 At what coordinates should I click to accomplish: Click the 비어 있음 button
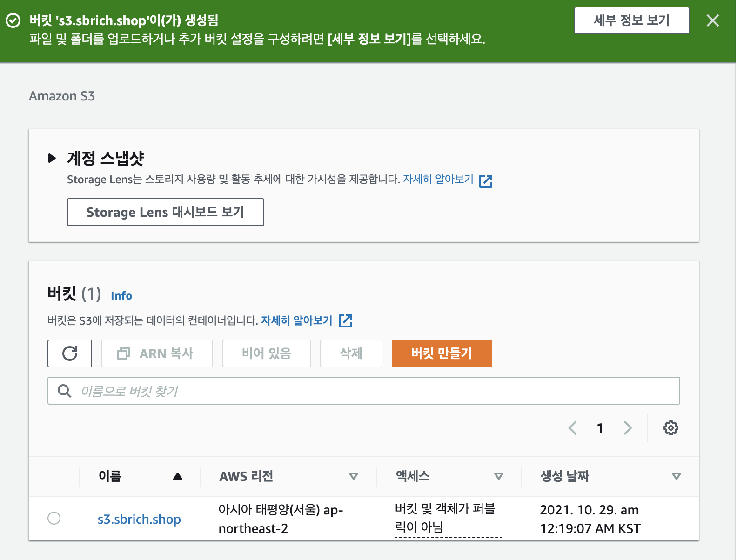coord(267,353)
